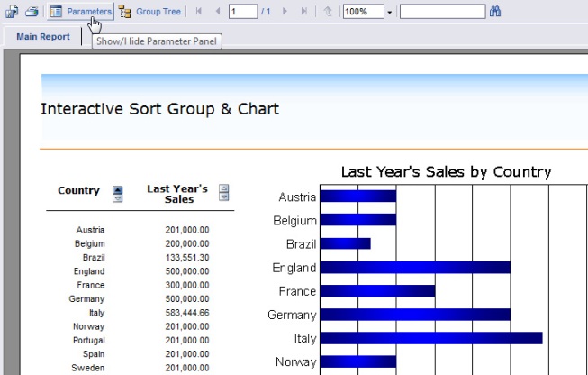Toggle the Parameters panel button
The image size is (588, 375).
point(81,11)
